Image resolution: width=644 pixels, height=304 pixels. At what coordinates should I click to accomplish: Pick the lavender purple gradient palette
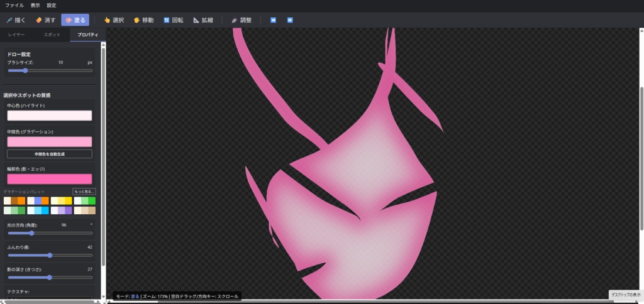(x=61, y=210)
